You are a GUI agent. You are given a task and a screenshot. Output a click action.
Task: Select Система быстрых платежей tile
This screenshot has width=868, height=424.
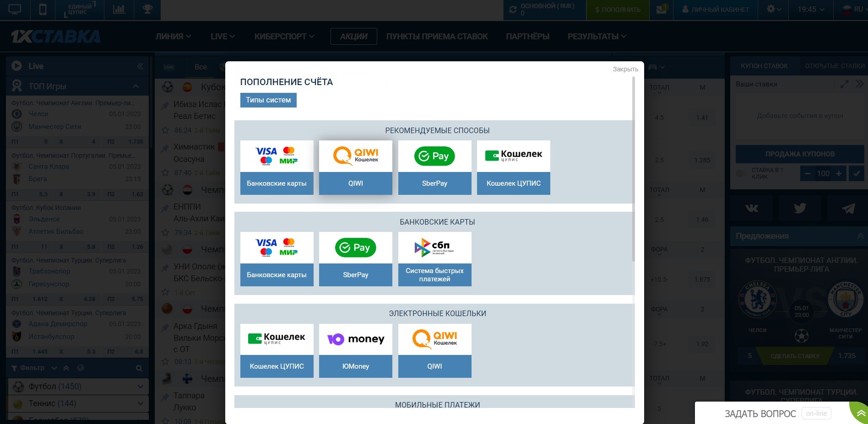pos(434,259)
